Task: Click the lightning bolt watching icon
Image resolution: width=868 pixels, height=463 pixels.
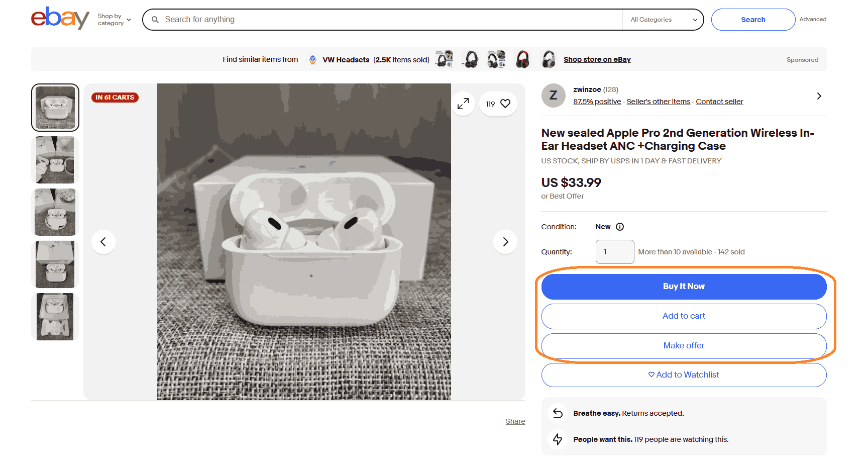Action: (x=558, y=439)
